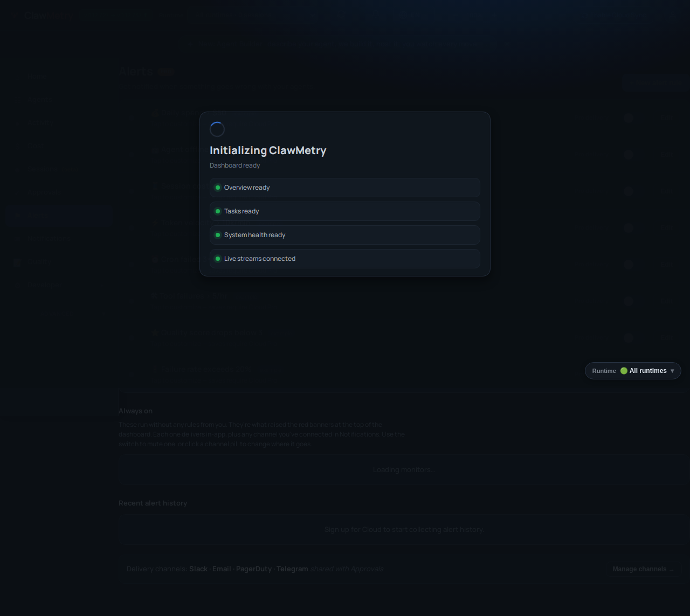
Task: Click the 'Initializing ClawMetry' dialog title
Action: point(268,150)
